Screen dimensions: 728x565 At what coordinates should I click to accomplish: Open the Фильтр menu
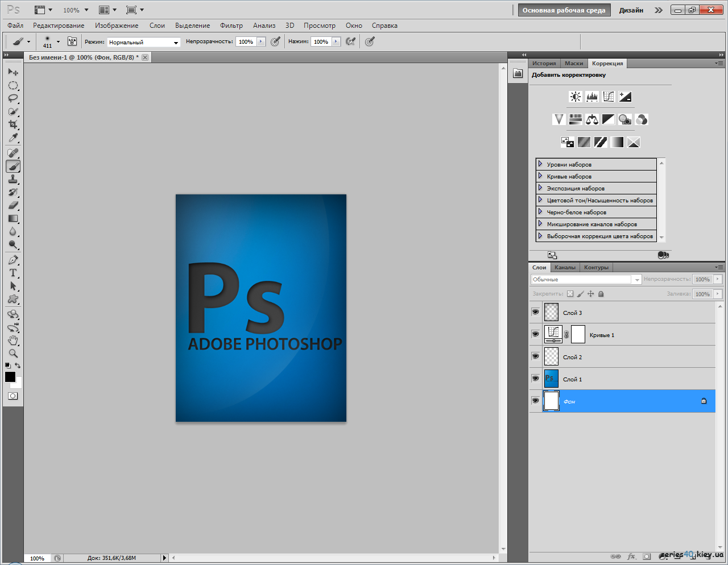tap(231, 26)
